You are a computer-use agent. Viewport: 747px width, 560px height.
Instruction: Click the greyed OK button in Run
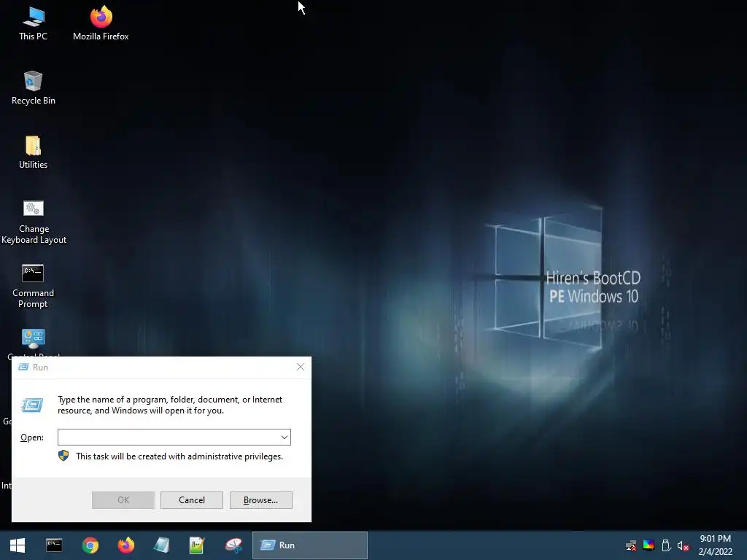pos(123,500)
